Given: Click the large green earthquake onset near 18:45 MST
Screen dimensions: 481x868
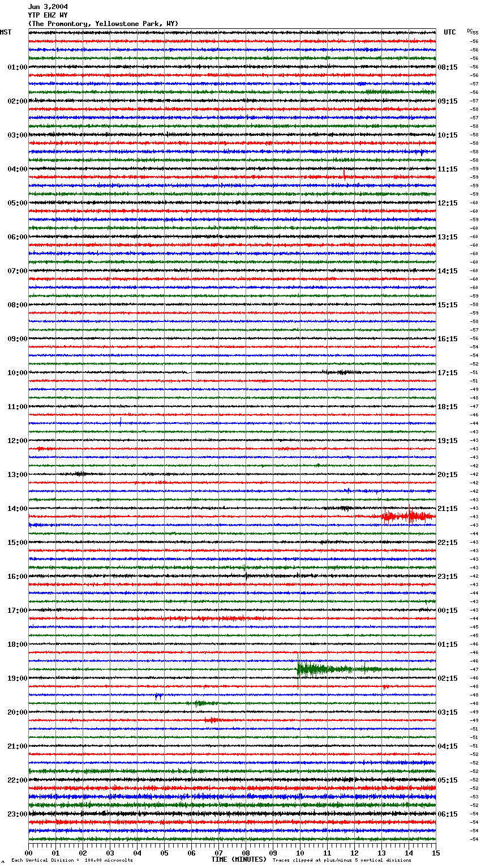Looking at the screenshot, I should pos(299,669).
